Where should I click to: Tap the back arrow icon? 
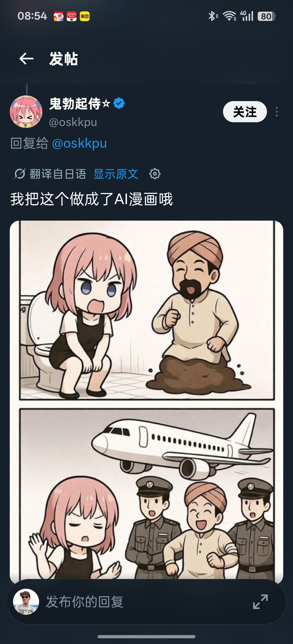[26, 59]
